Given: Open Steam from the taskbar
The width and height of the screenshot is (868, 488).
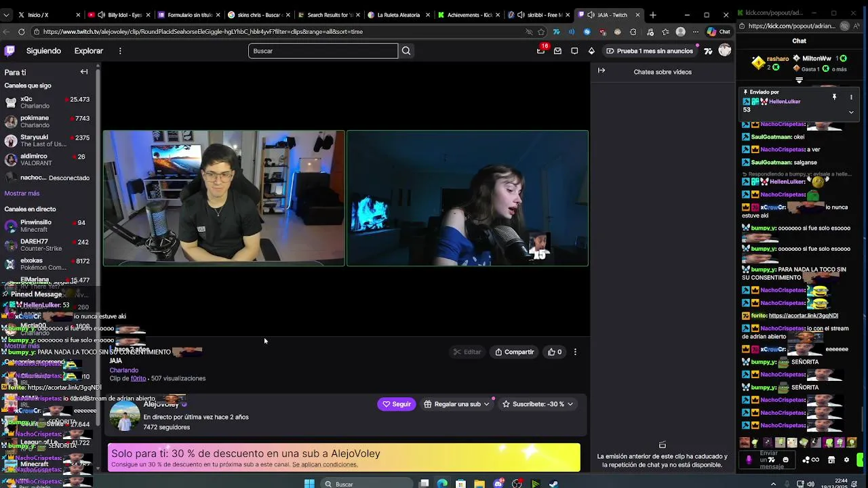Looking at the screenshot, I should 553,483.
